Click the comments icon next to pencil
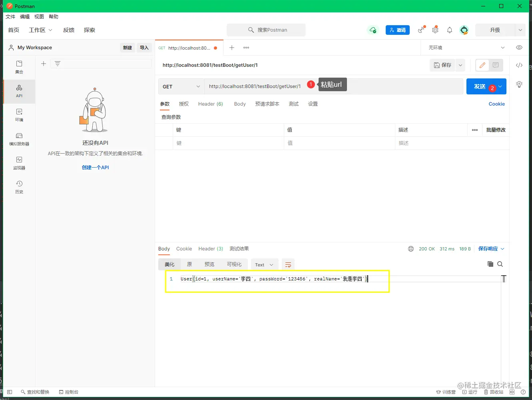 point(496,65)
